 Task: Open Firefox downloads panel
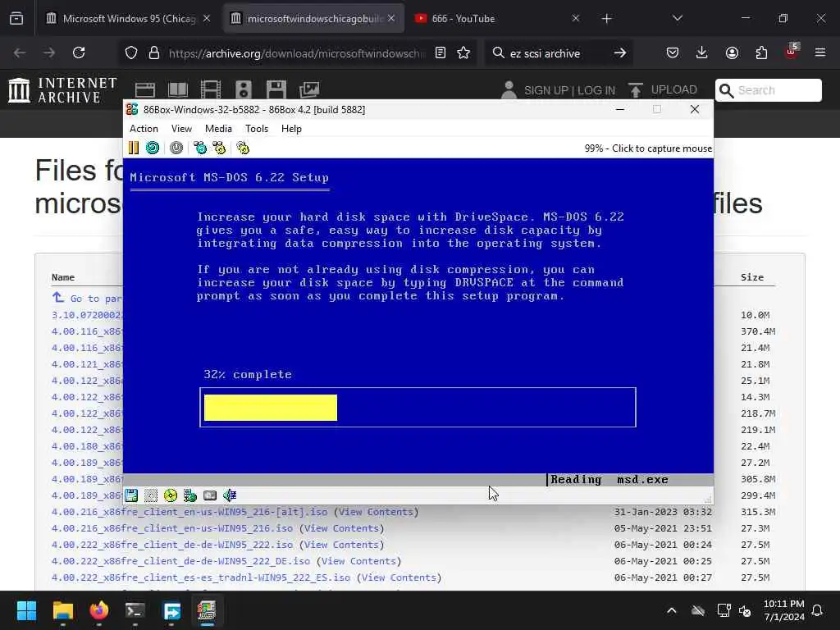click(702, 52)
